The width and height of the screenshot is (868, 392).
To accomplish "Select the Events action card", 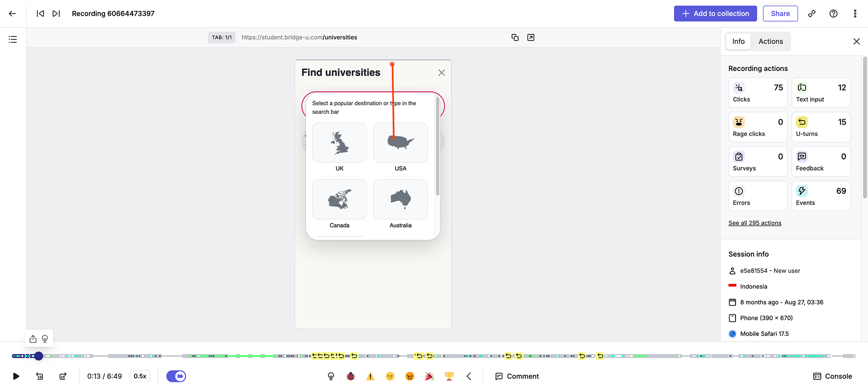I will pyautogui.click(x=821, y=196).
